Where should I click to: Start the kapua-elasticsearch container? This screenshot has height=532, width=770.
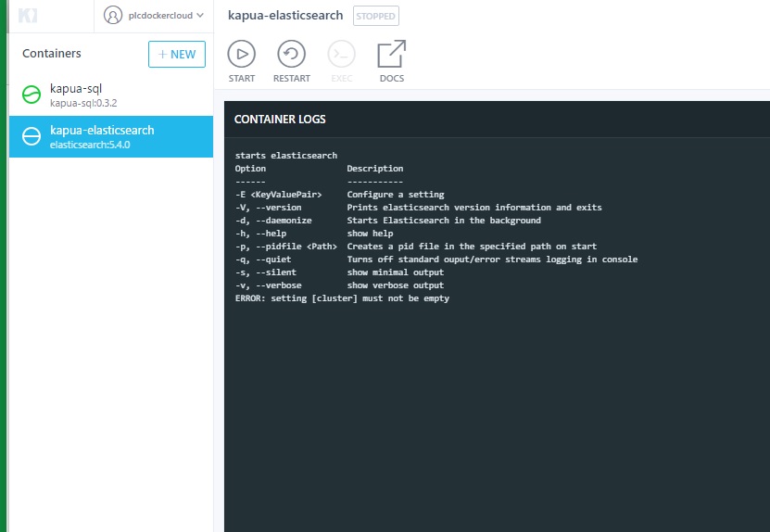pos(242,61)
